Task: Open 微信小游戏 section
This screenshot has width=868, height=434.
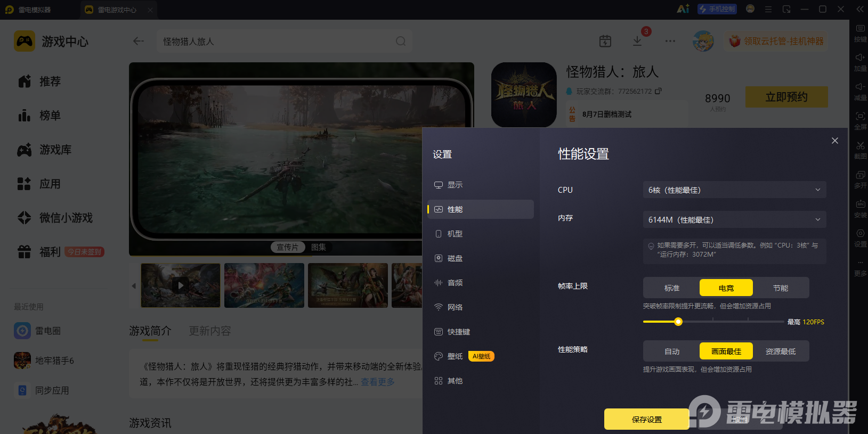Action: [55, 218]
